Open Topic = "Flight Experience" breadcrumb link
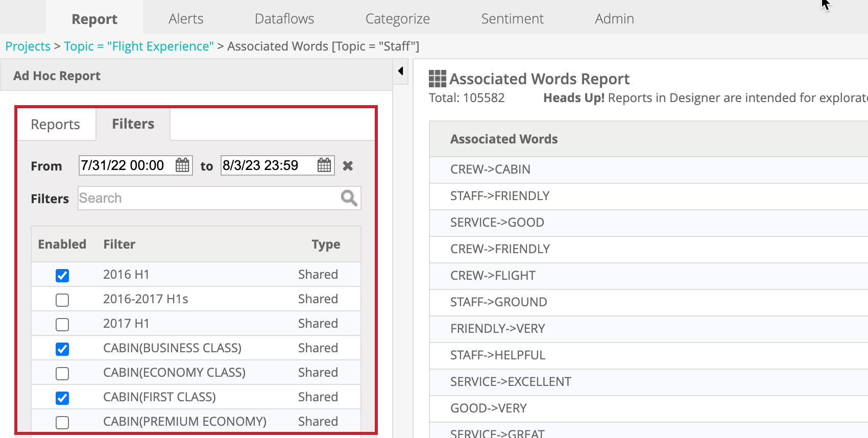This screenshot has height=438, width=868. click(139, 46)
